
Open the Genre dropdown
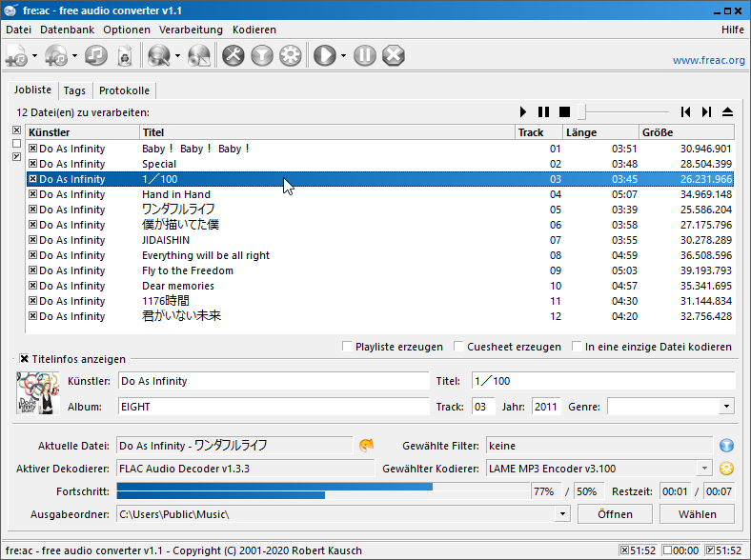726,407
